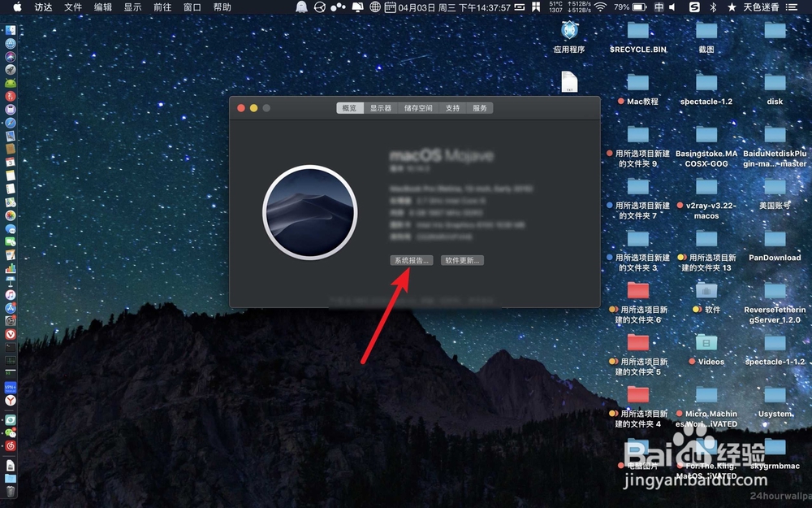Click the 软件更新... software update button
812x508 pixels.
[462, 260]
